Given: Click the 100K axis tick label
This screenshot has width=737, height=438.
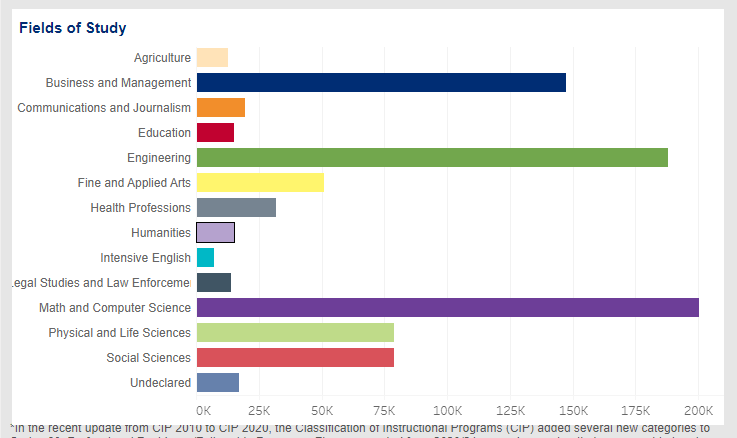Looking at the screenshot, I should coord(447,411).
